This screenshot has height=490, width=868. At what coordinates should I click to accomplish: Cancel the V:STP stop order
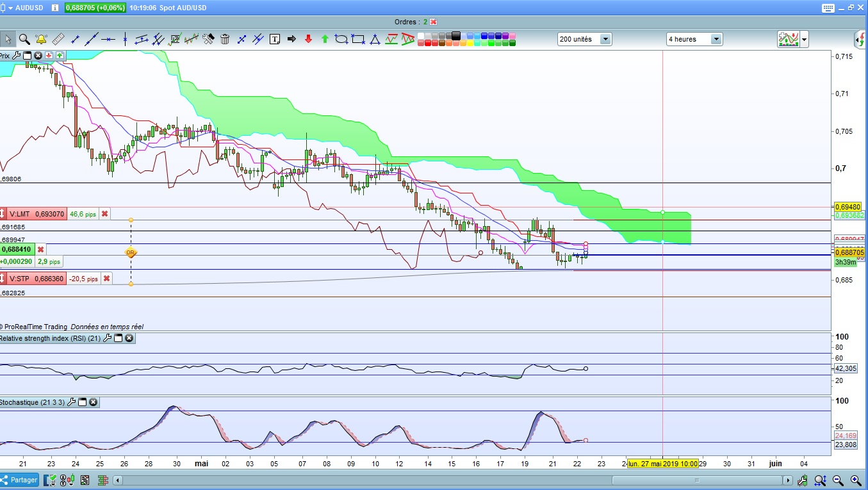pyautogui.click(x=106, y=279)
